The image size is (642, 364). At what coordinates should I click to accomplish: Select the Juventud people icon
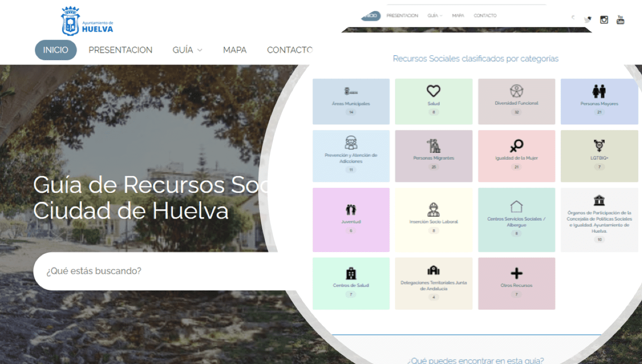click(x=351, y=209)
